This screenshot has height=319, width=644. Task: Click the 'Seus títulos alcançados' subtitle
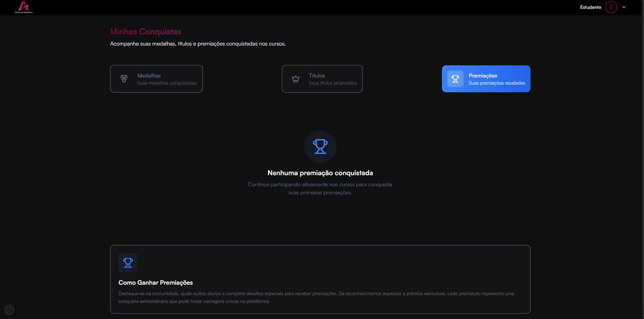click(x=333, y=83)
